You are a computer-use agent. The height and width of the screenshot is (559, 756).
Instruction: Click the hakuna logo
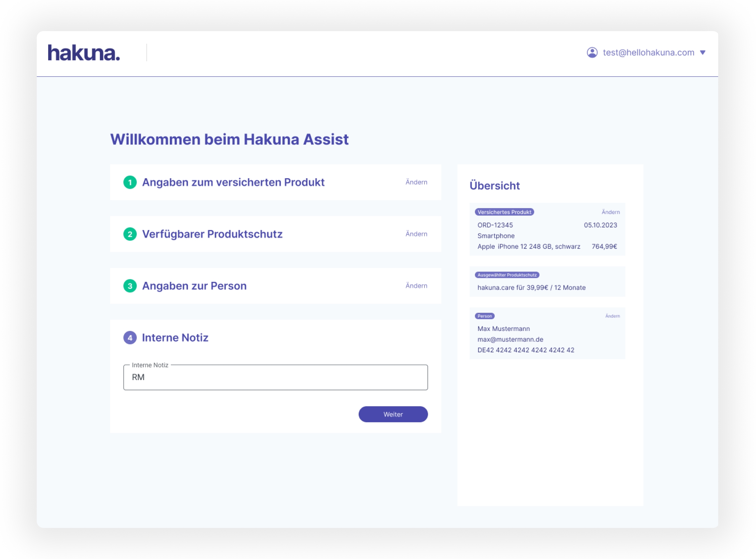click(84, 53)
